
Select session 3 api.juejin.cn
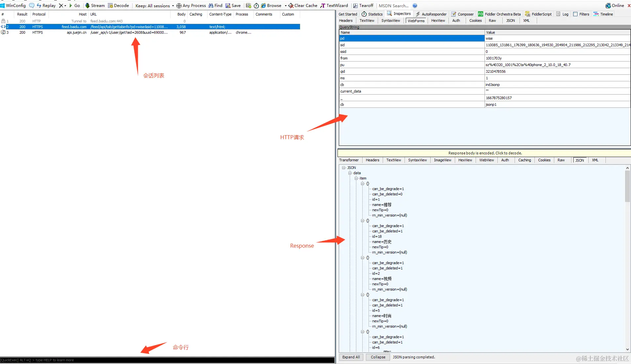coord(150,32)
